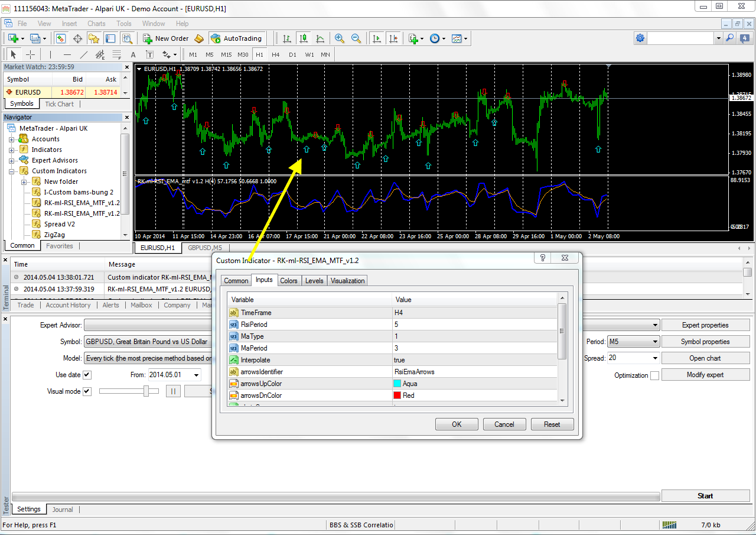This screenshot has height=535, width=756.
Task: Select the Crosshair tool
Action: pyautogui.click(x=30, y=54)
